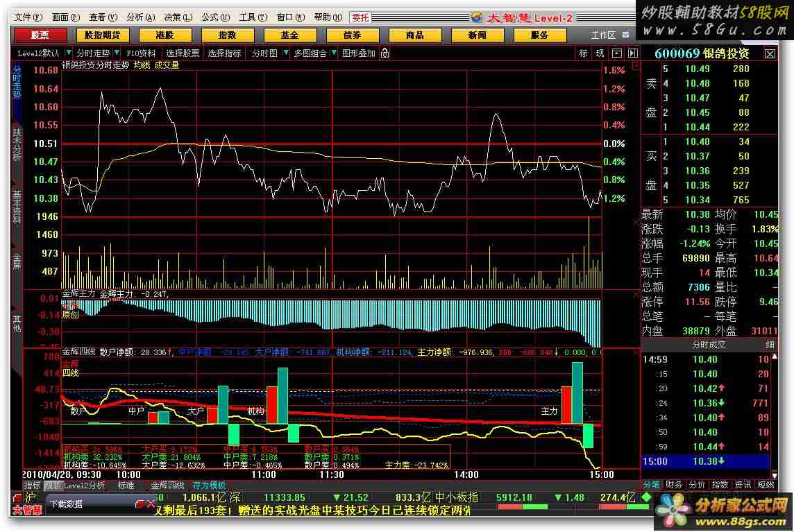Open the 工具 menu
Viewport: 794px width, 532px height.
point(253,17)
